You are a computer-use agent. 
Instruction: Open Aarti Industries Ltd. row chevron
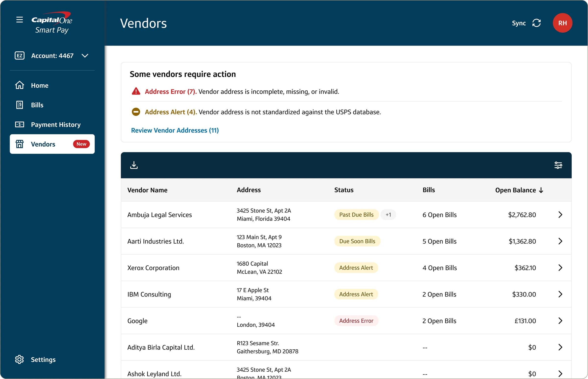[x=560, y=241]
